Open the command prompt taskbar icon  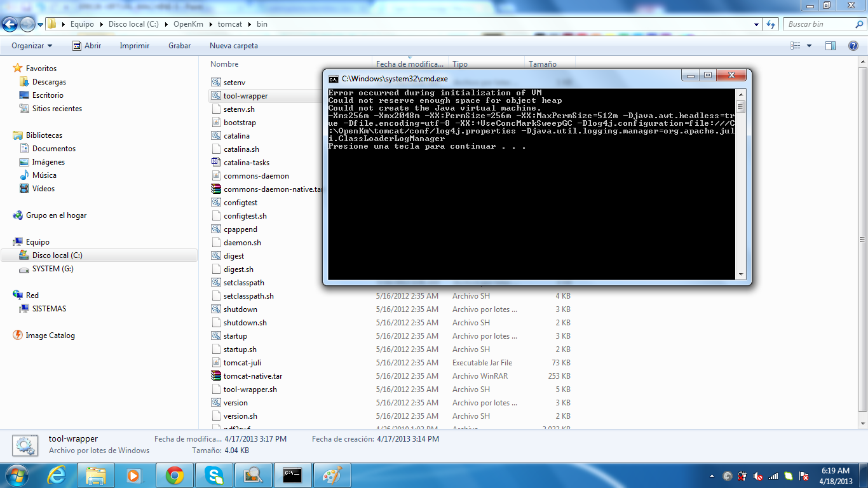293,475
